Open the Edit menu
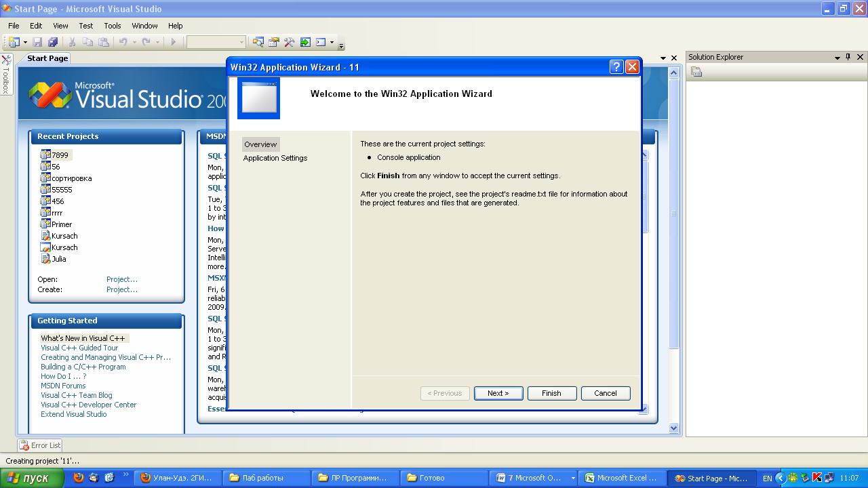Viewport: 868px width, 488px height. pyautogui.click(x=36, y=26)
